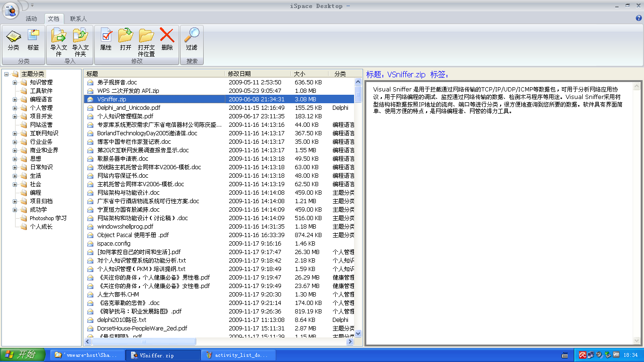Click the 标签 tag toolbar icon

pyautogui.click(x=33, y=40)
